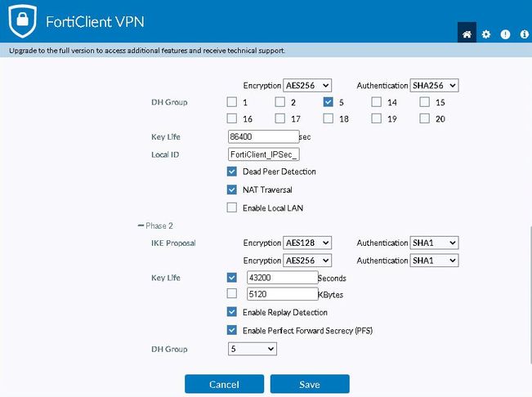Disable Dead Peer Detection checkbox
The height and width of the screenshot is (397, 532).
pyautogui.click(x=232, y=172)
